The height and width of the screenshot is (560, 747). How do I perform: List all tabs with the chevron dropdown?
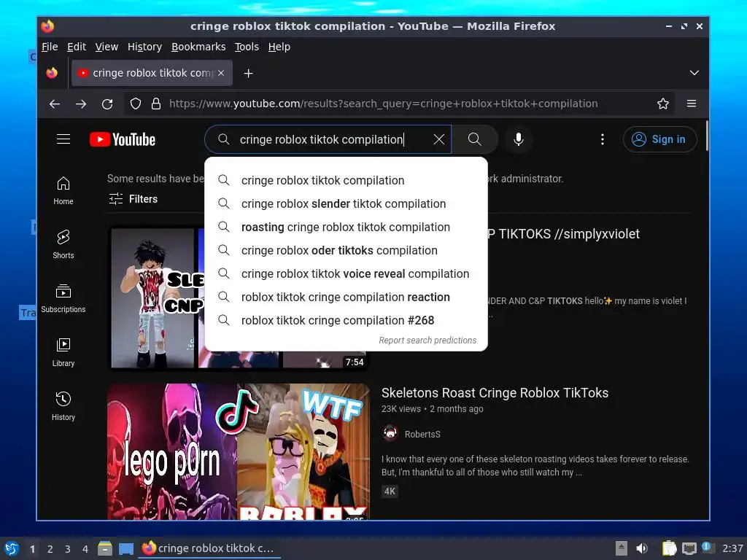[694, 73]
